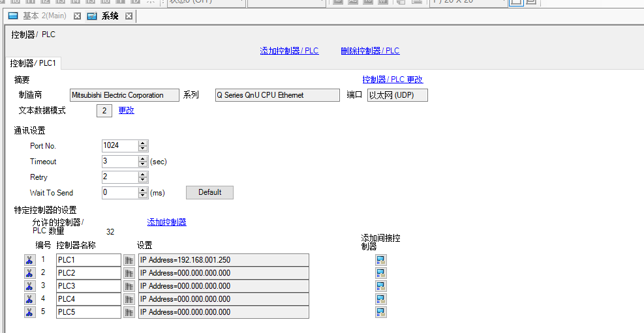
Task: Open device settings icon next to PLC1
Action: point(129,260)
